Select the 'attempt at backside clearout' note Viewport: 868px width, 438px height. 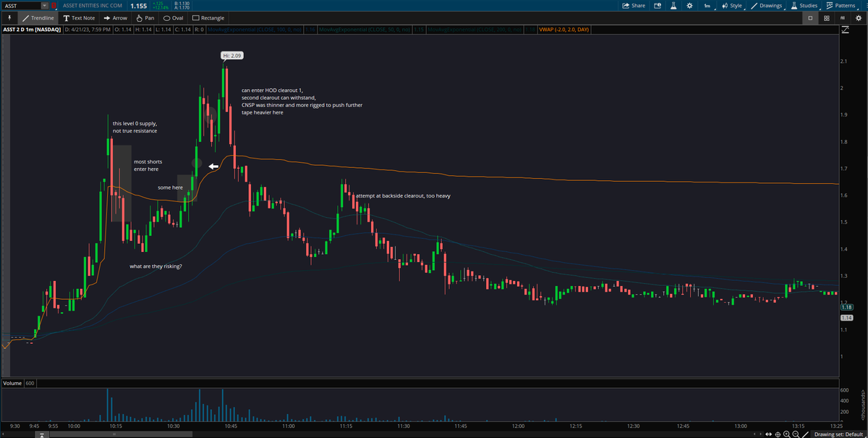point(403,195)
